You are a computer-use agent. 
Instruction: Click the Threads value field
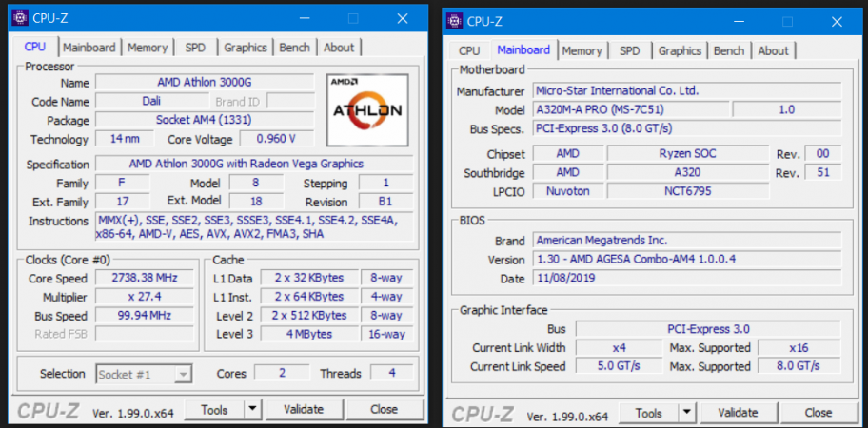[392, 373]
